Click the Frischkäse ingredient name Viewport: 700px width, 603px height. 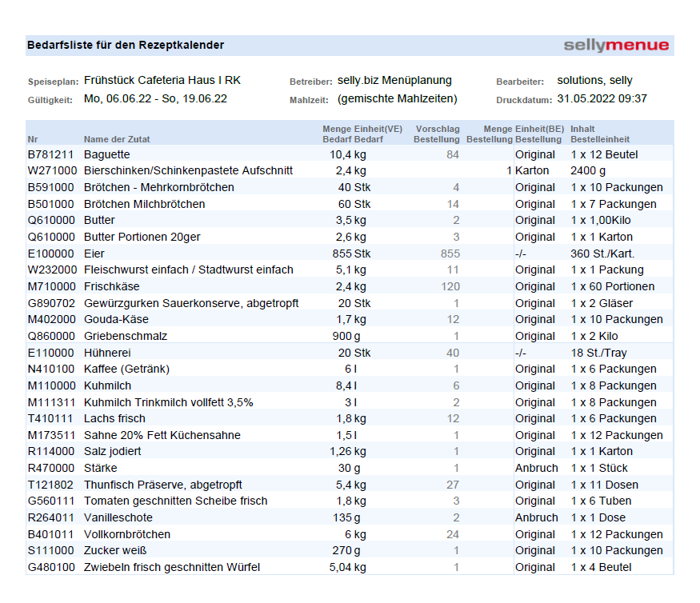pos(111,286)
